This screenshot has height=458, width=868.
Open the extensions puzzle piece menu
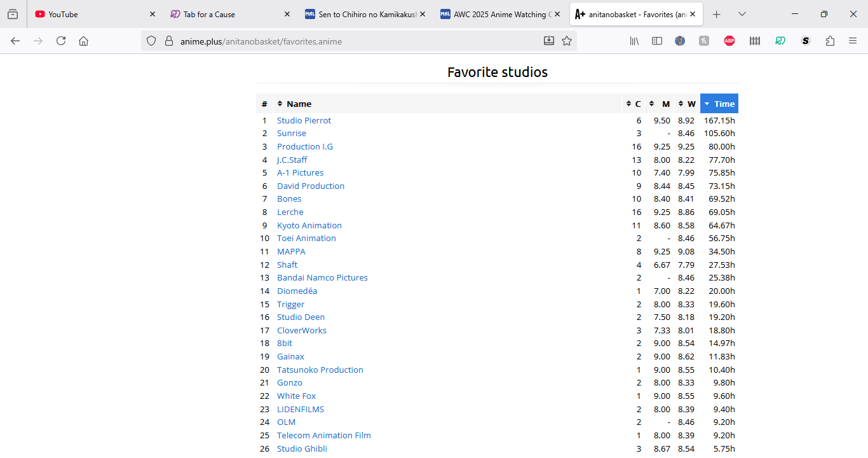coord(830,41)
